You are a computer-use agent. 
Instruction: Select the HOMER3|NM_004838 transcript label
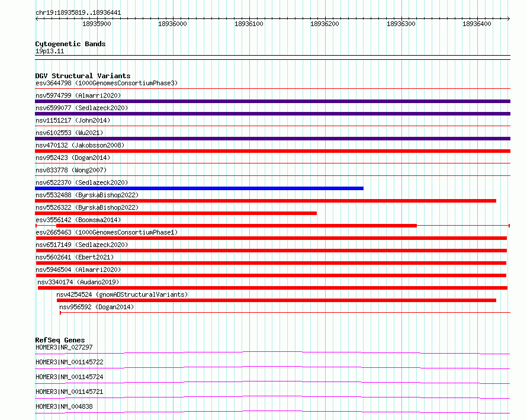coord(64,406)
